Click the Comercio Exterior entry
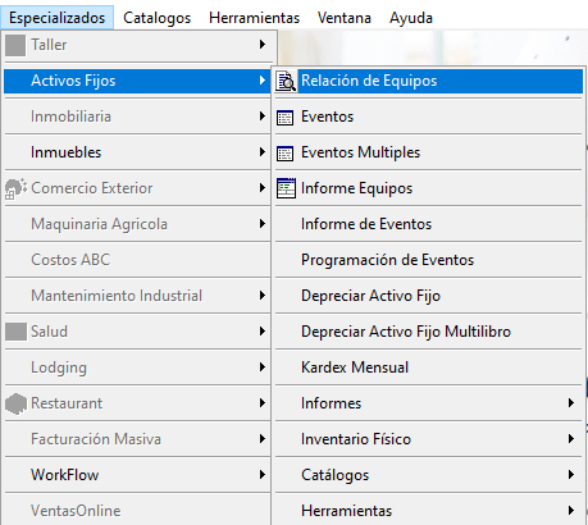 click(137, 188)
